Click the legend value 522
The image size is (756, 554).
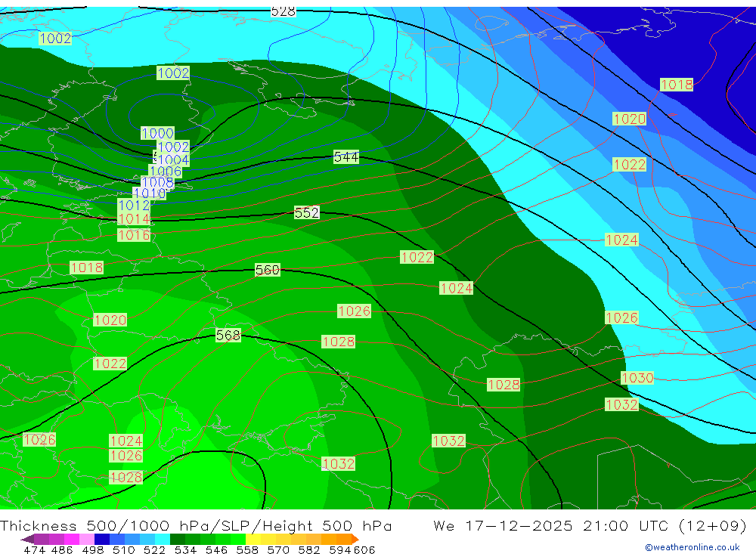pyautogui.click(x=154, y=549)
